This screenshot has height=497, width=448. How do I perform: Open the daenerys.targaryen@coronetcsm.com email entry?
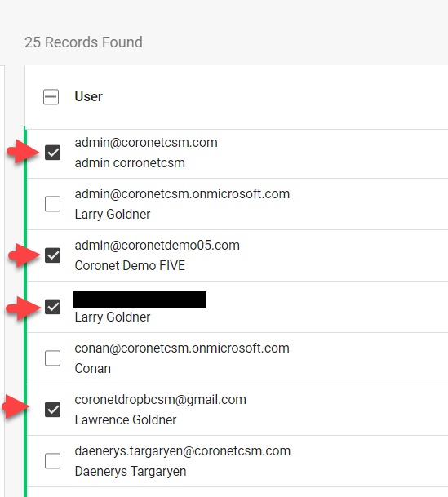tap(183, 451)
